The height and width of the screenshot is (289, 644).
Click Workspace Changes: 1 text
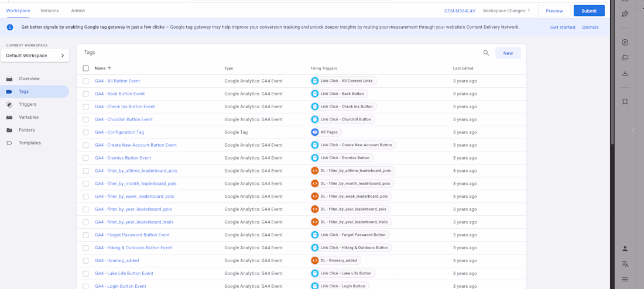click(x=506, y=11)
